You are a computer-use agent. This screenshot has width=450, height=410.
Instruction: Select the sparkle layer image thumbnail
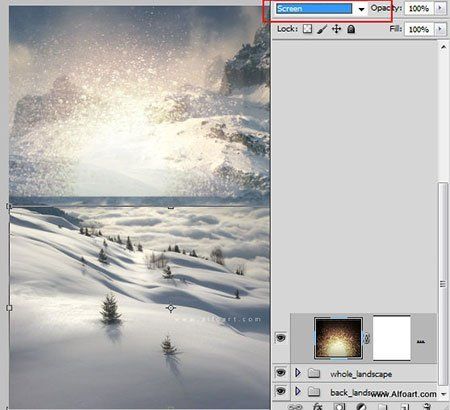(x=338, y=338)
